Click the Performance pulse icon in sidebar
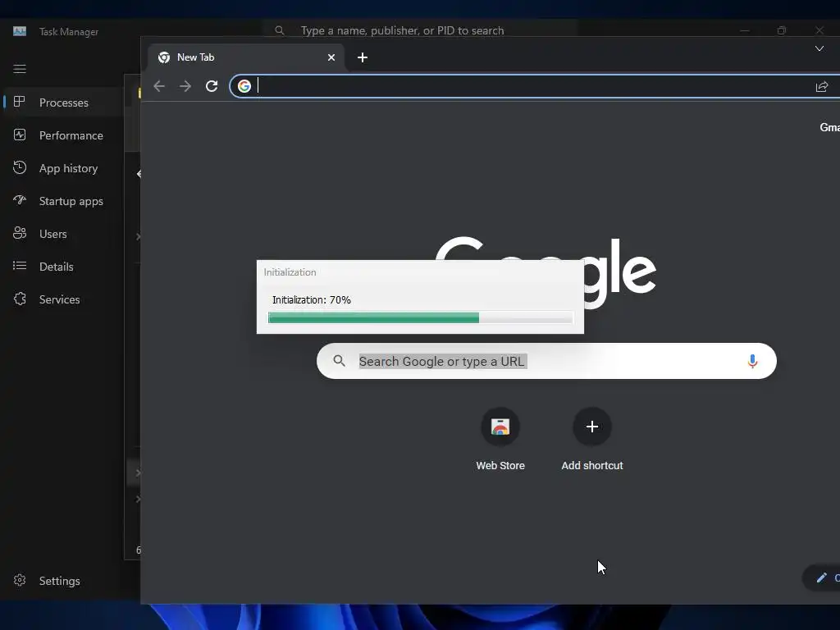Screen dimensions: 840x630 20,135
